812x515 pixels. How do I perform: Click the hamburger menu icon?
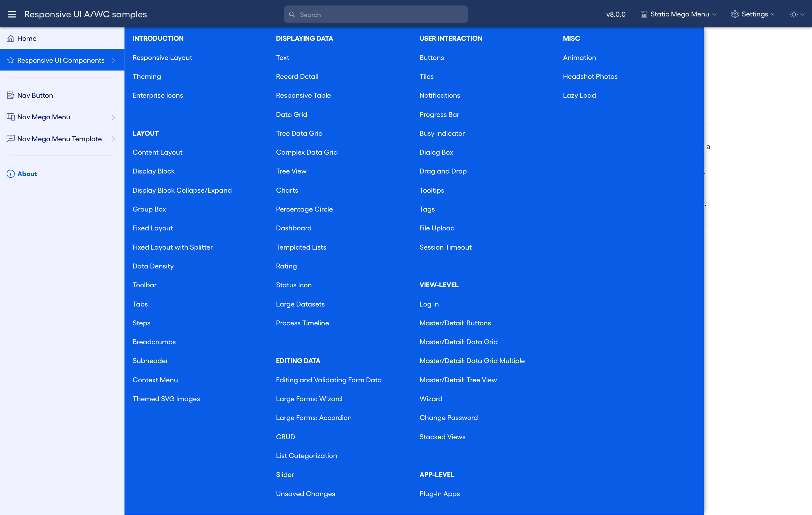click(x=12, y=14)
